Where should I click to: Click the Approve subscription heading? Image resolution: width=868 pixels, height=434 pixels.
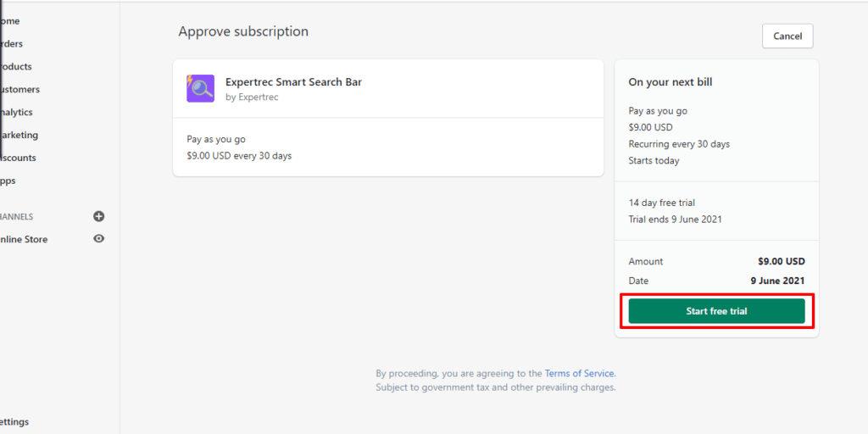243,31
